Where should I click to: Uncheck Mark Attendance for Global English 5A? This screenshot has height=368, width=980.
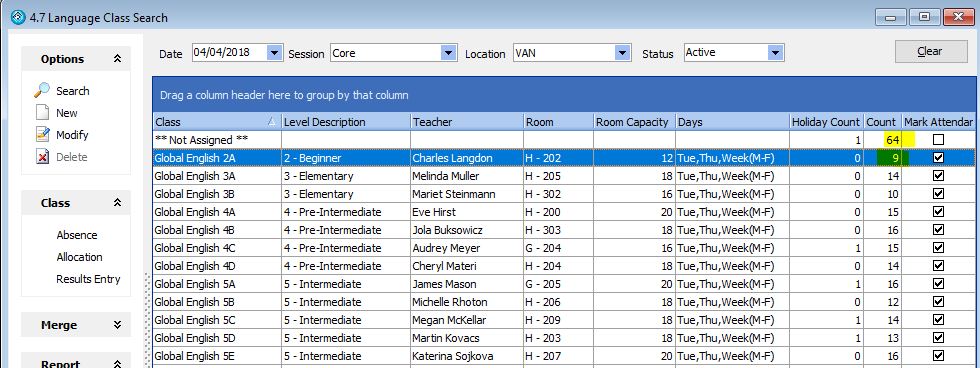[938, 284]
